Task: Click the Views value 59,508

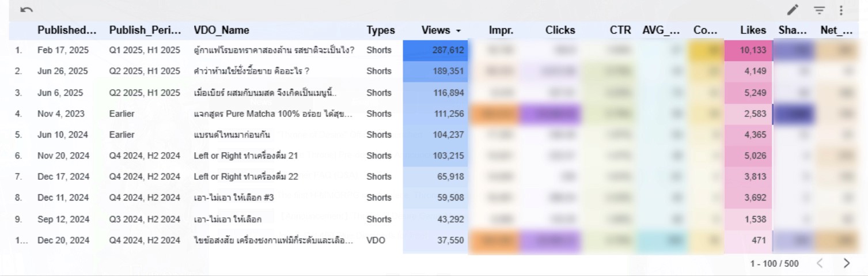Action: pos(450,198)
